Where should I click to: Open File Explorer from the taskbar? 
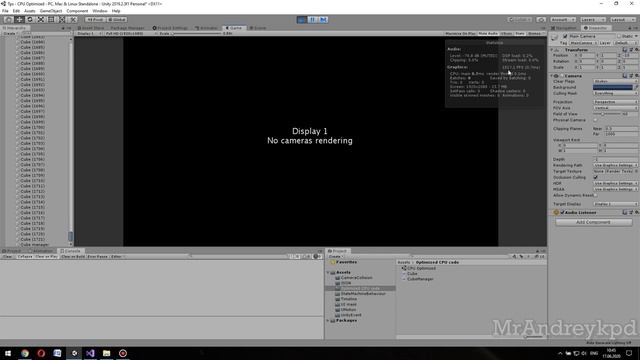point(107,353)
